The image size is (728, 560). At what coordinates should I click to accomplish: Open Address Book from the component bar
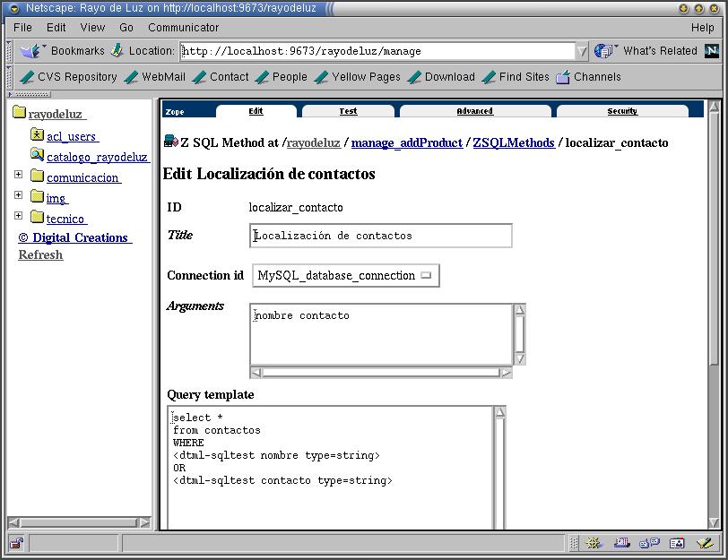point(677,543)
